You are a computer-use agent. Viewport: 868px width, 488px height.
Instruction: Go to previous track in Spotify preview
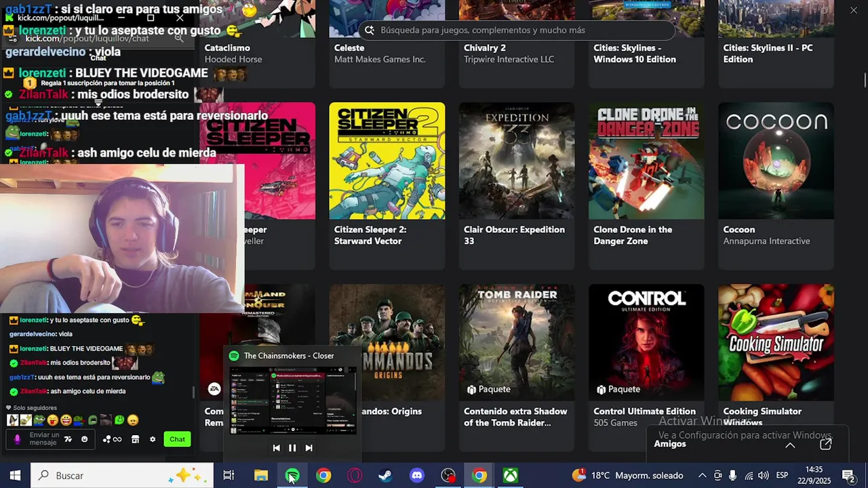276,448
